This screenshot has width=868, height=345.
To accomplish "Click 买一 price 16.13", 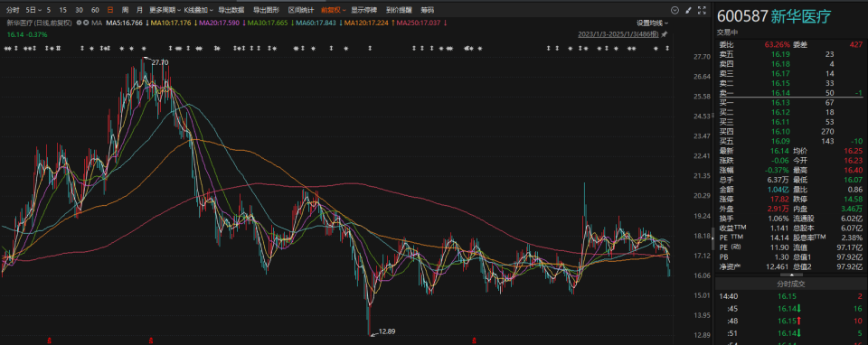I will pos(781,103).
